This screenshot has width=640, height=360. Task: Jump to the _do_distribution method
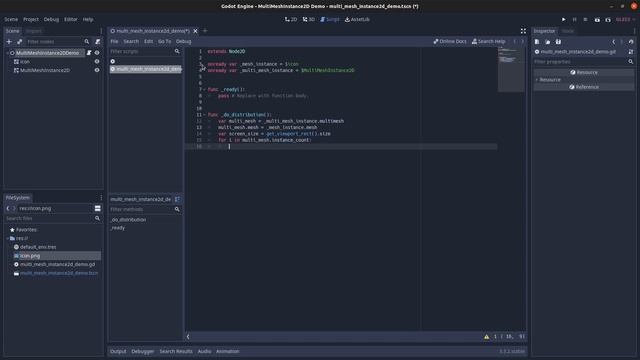tap(128, 220)
